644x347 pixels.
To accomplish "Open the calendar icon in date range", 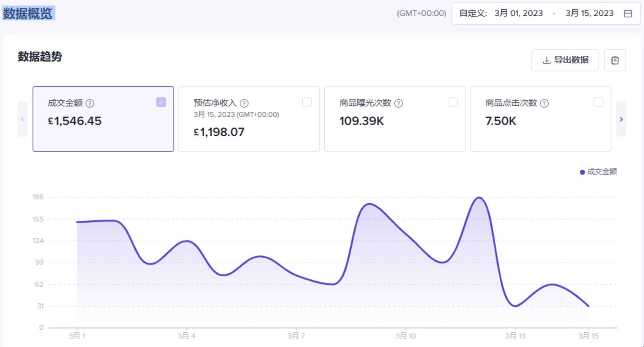I will (x=628, y=14).
